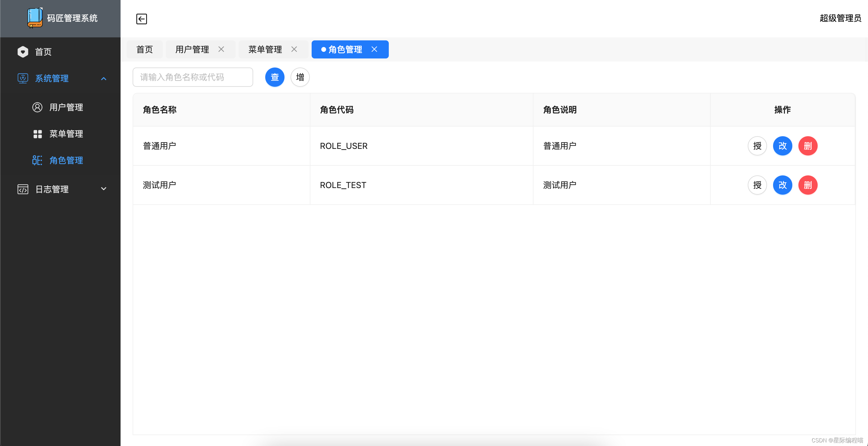Viewport: 868px width, 446px height.
Task: Click 删 delete button for ROLE_TEST row
Action: pos(808,185)
